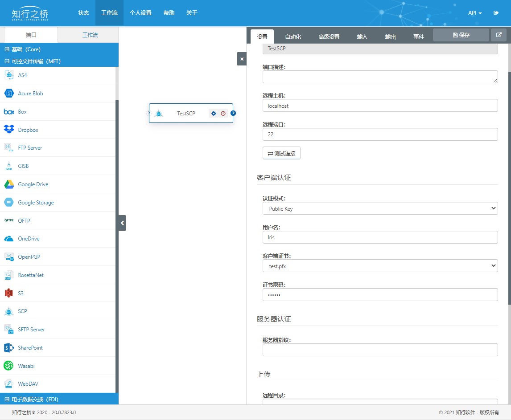Click the red status icon on TestSCP

223,113
